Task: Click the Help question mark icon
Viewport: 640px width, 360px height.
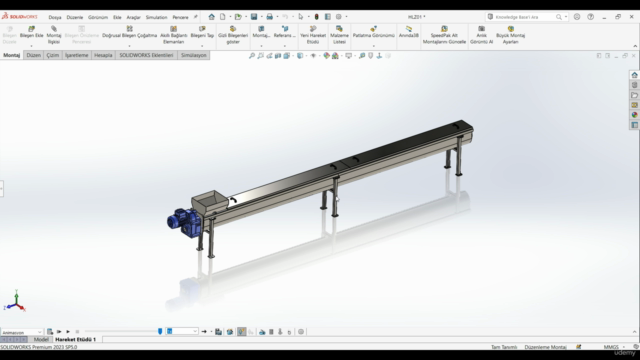Action: [x=590, y=17]
